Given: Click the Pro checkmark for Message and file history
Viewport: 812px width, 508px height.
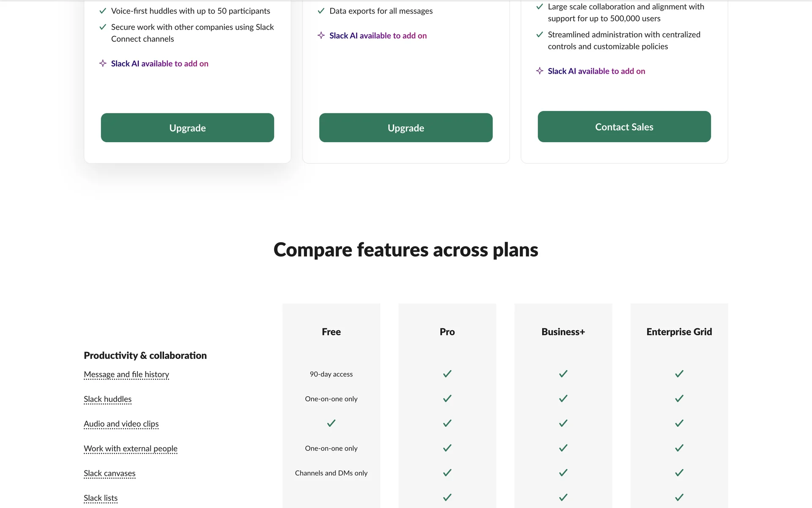Looking at the screenshot, I should (447, 374).
